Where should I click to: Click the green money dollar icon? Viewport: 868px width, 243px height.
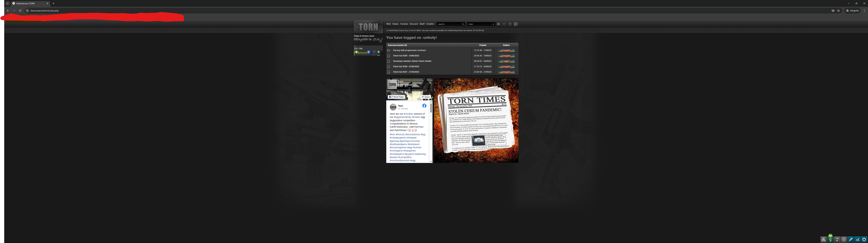(x=357, y=52)
